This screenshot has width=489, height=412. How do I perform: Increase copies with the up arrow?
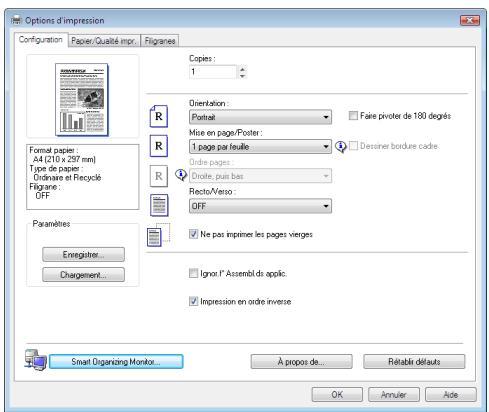coord(242,69)
